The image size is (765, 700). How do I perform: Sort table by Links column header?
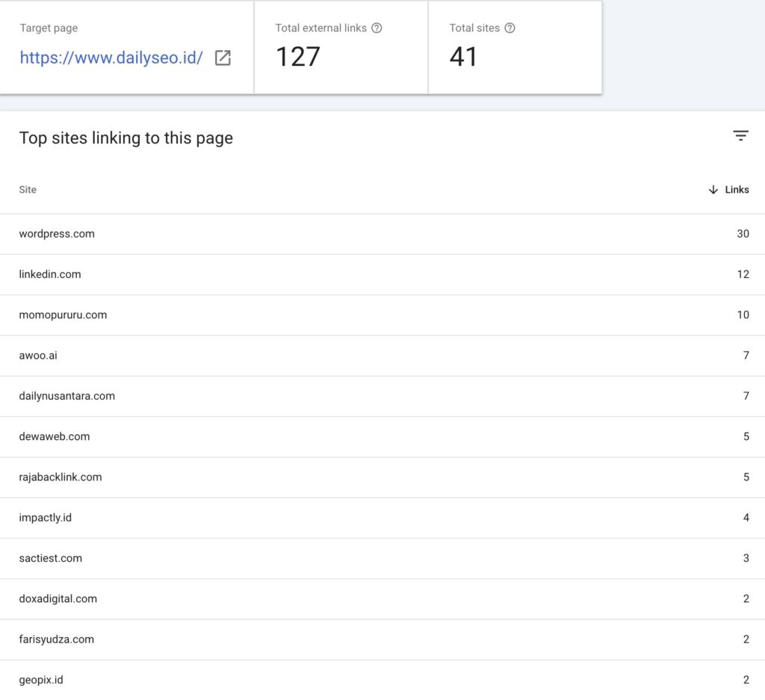pyautogui.click(x=737, y=190)
